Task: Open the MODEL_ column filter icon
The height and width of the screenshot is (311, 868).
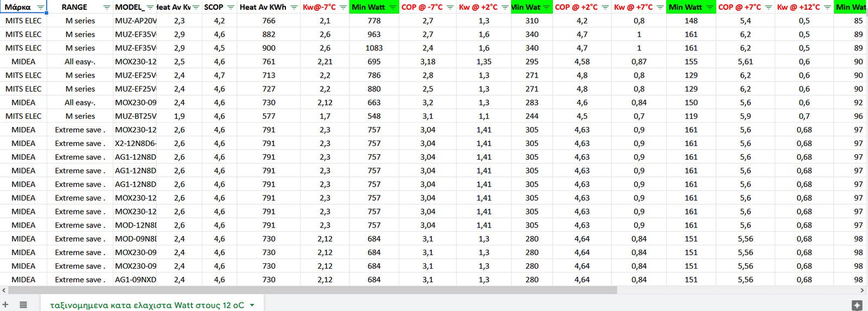Action: [x=150, y=8]
